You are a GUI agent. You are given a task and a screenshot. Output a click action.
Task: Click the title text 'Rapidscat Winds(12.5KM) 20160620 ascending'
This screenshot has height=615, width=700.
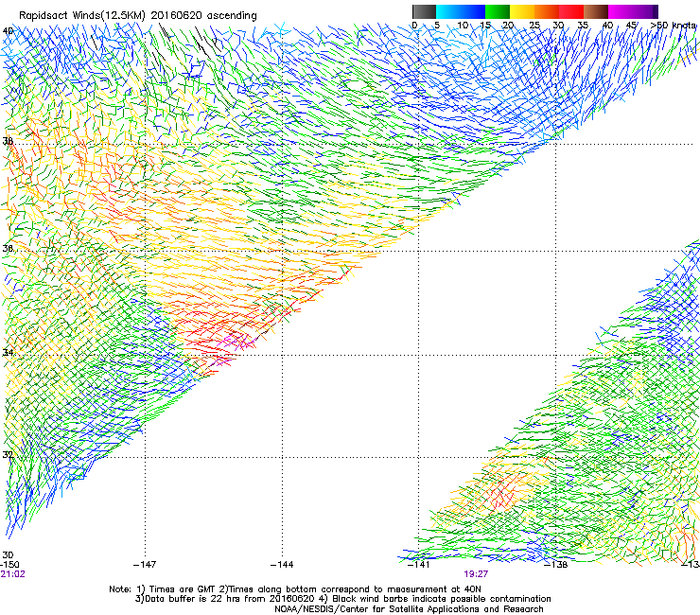point(138,15)
